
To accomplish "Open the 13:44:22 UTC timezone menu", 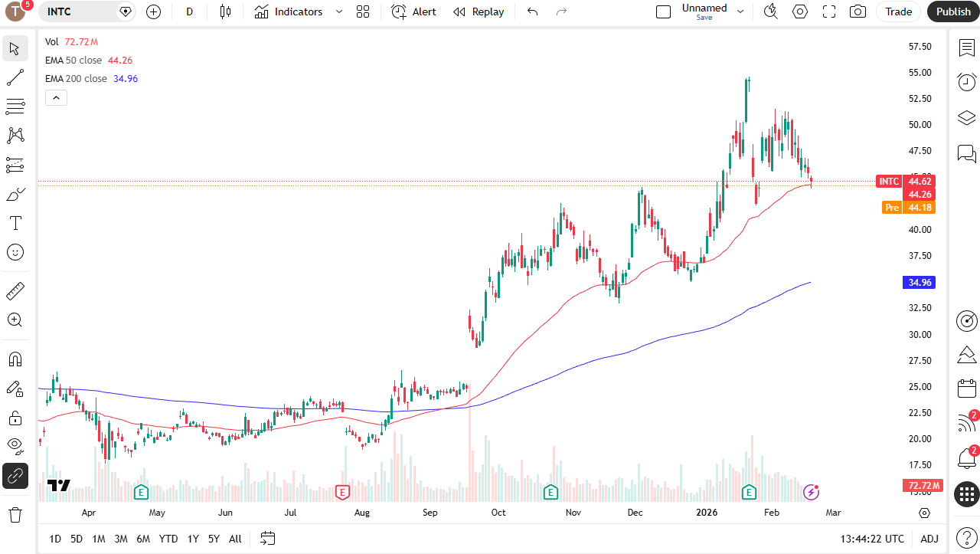I will 872,539.
